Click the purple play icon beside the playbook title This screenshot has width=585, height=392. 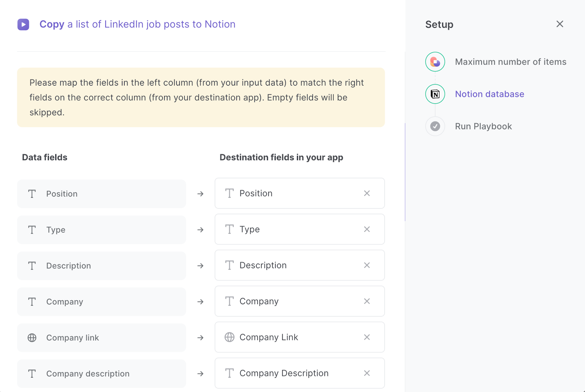(23, 24)
